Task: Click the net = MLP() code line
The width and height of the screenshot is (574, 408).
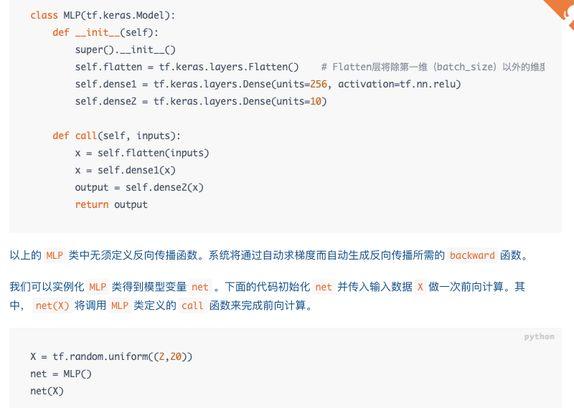Action: [x=61, y=374]
